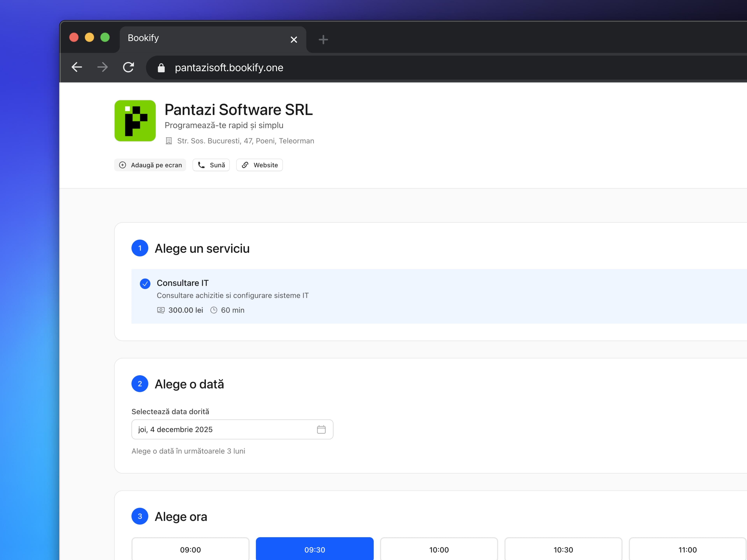Click the browser forward arrow
Screen dimensions: 747x560
[x=102, y=67]
